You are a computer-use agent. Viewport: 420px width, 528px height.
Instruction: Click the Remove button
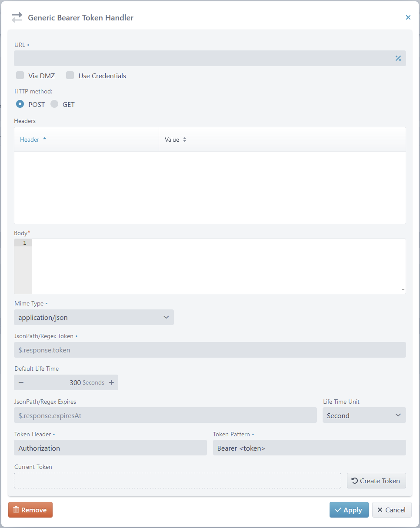coord(30,510)
